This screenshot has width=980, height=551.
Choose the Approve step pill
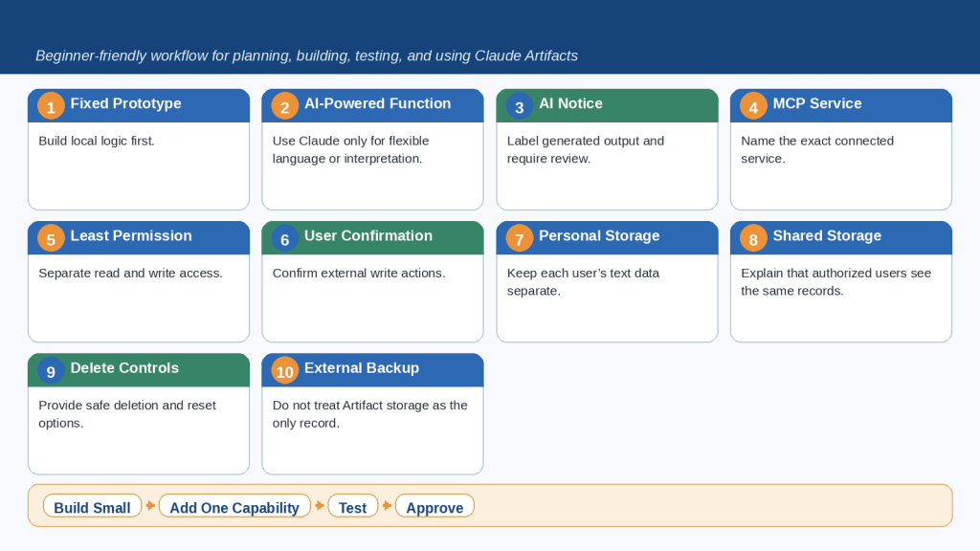(x=434, y=506)
